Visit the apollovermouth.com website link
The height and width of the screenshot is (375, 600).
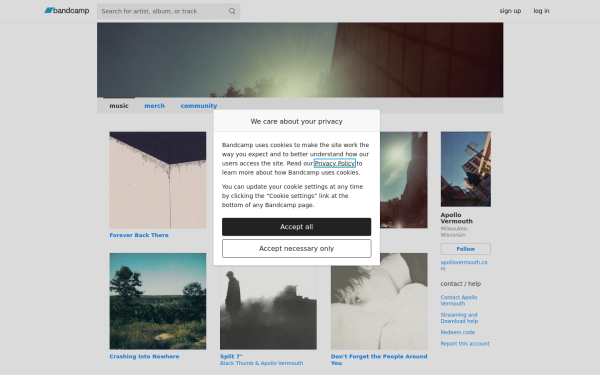pyautogui.click(x=464, y=265)
